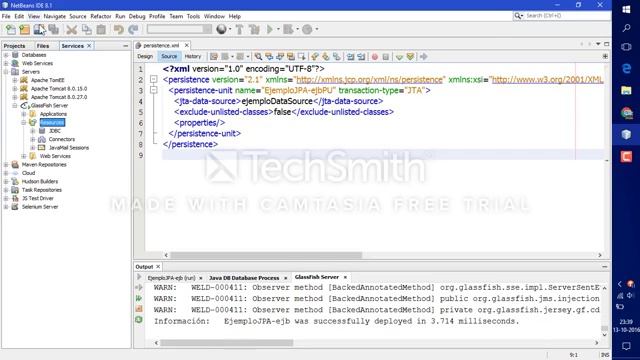Screen dimensions: 640x360
Task: Minimize the Services panel
Action: pos(125,46)
